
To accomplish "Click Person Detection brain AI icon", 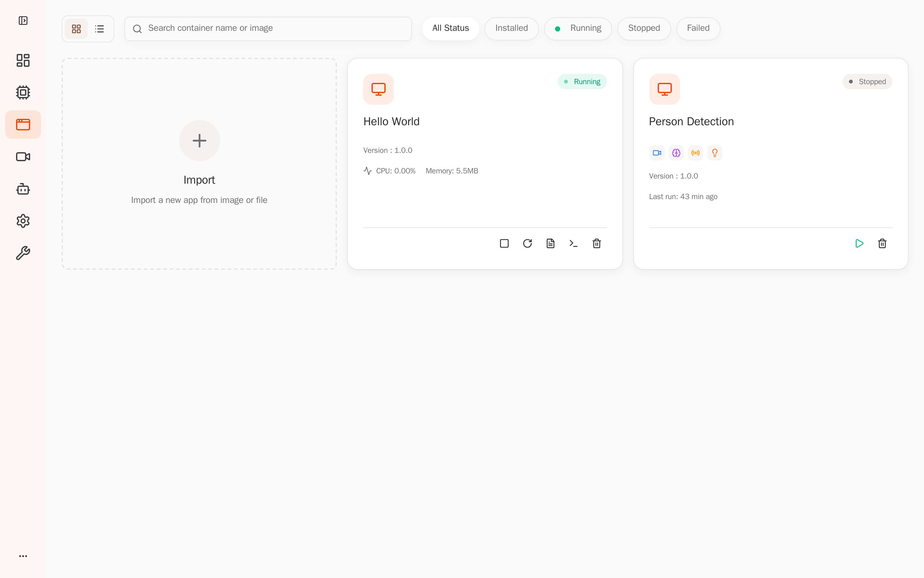I will [x=676, y=153].
